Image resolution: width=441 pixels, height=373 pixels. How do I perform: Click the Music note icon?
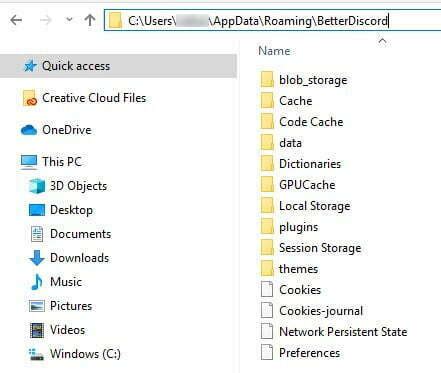(37, 282)
